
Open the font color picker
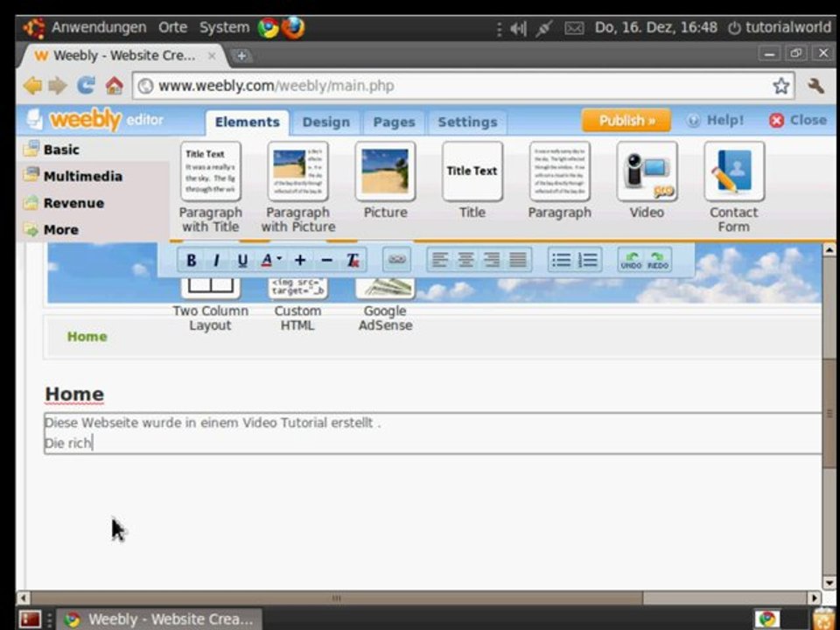click(271, 261)
